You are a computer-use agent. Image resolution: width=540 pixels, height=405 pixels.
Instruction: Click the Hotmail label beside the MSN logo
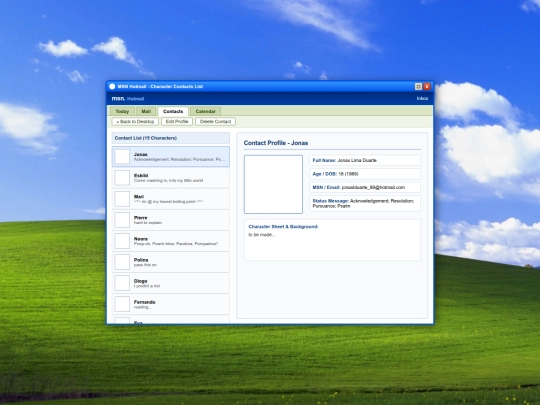coord(136,99)
